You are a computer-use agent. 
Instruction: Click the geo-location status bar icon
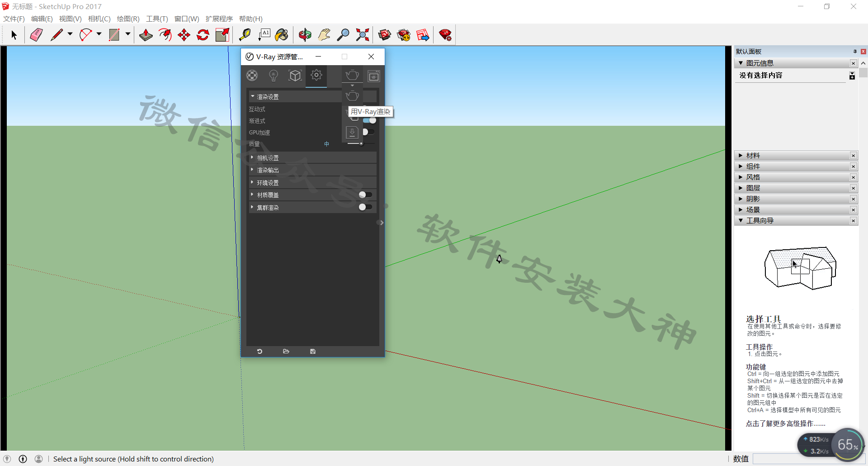pos(7,459)
